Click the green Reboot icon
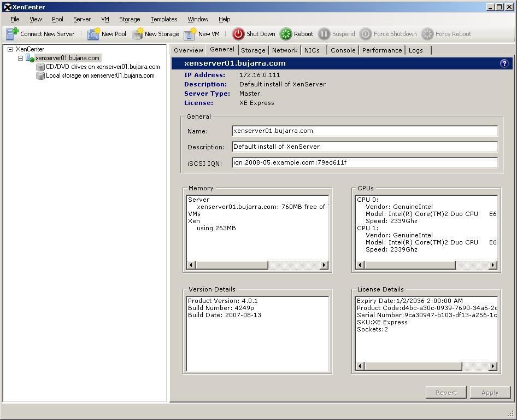Screen dimensions: 517x420 (286, 34)
